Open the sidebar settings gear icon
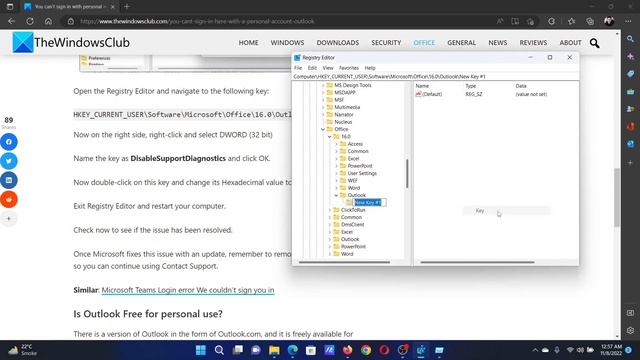The width and height of the screenshot is (640, 360). (x=631, y=330)
